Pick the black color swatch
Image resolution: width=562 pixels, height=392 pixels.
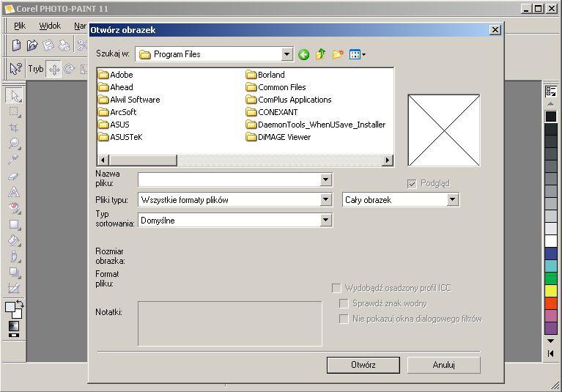pyautogui.click(x=551, y=117)
